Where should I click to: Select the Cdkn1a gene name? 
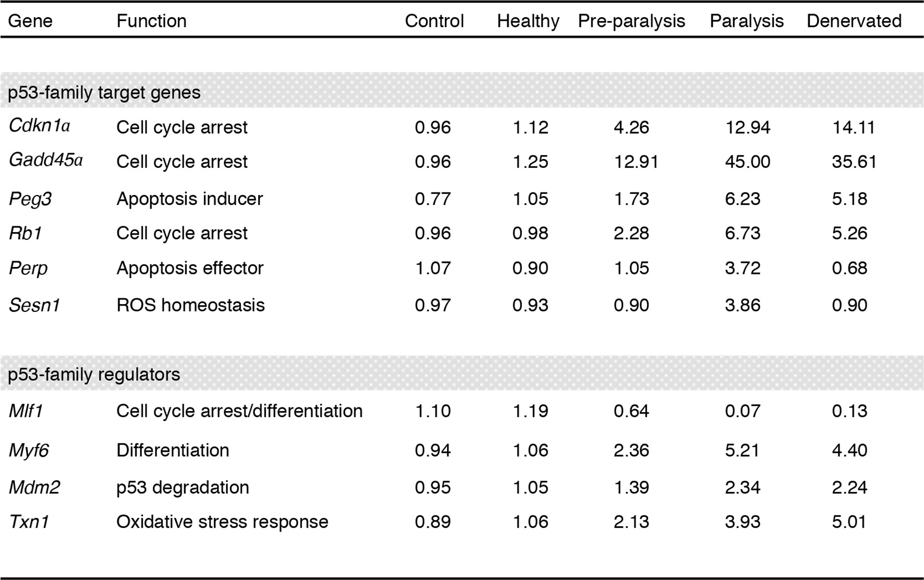(x=40, y=127)
